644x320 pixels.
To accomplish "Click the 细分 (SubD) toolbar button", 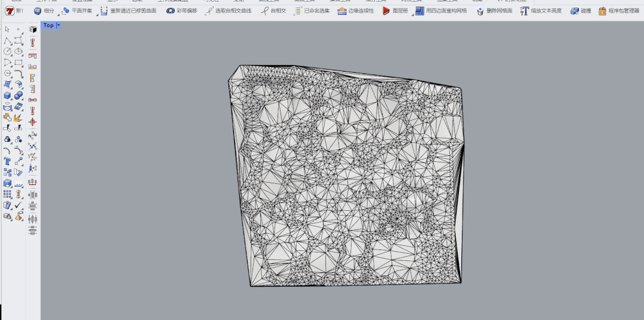I will [44, 11].
